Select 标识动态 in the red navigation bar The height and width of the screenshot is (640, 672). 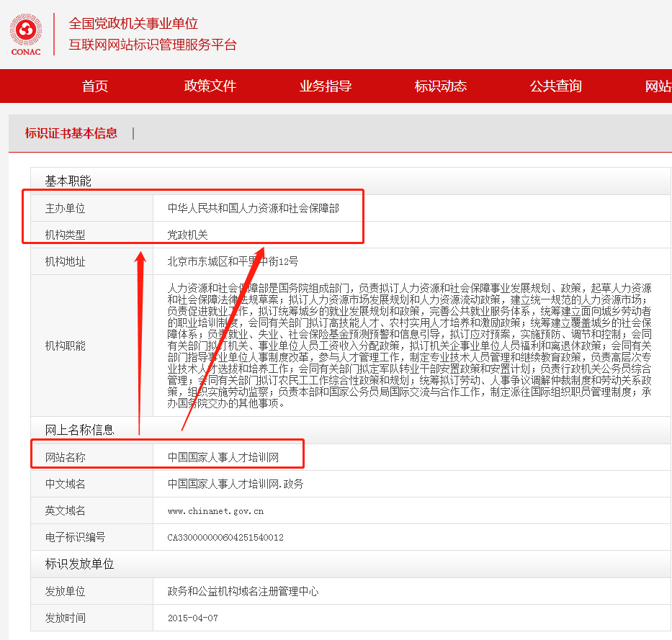click(x=441, y=86)
